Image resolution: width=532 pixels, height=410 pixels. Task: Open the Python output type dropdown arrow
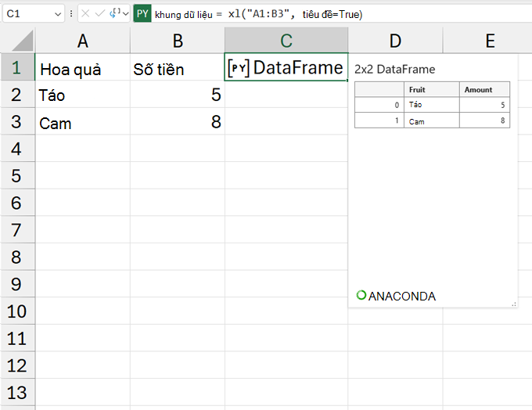pos(126,14)
